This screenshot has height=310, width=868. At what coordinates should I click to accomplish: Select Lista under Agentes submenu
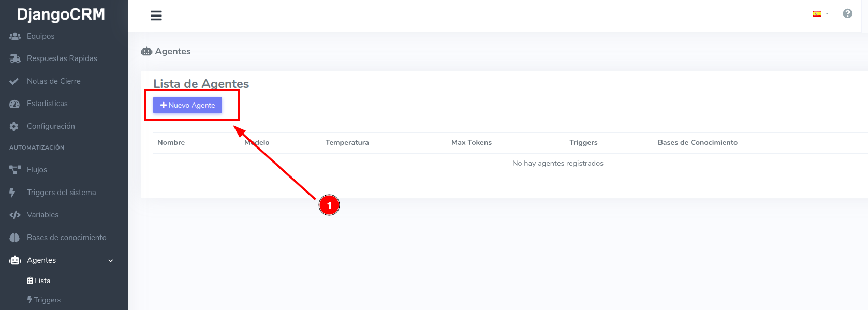click(39, 281)
